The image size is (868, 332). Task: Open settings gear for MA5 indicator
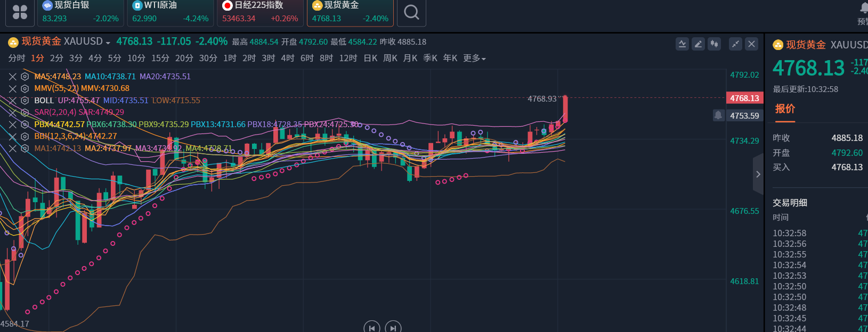coord(25,77)
